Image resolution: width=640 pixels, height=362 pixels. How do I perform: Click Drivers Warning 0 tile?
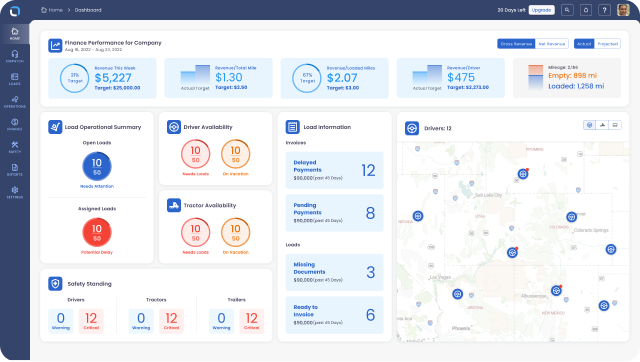60,321
